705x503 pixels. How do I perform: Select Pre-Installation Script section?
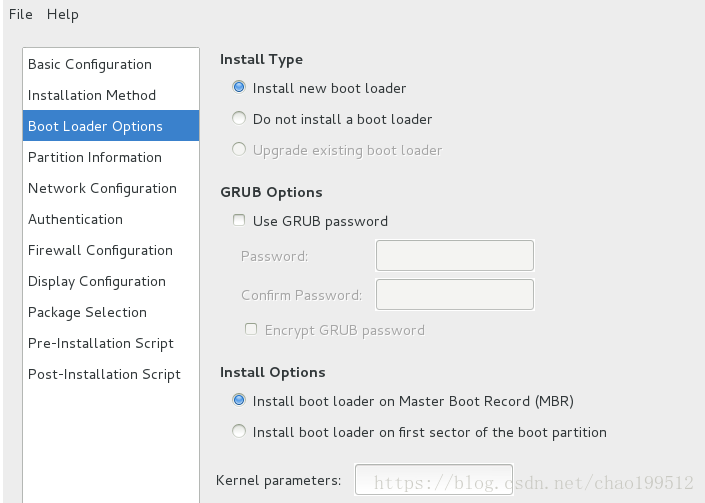111,343
